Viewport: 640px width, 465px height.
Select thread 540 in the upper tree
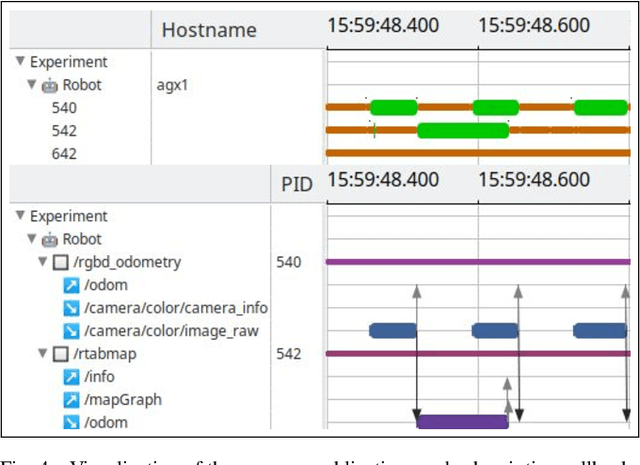pyautogui.click(x=64, y=108)
